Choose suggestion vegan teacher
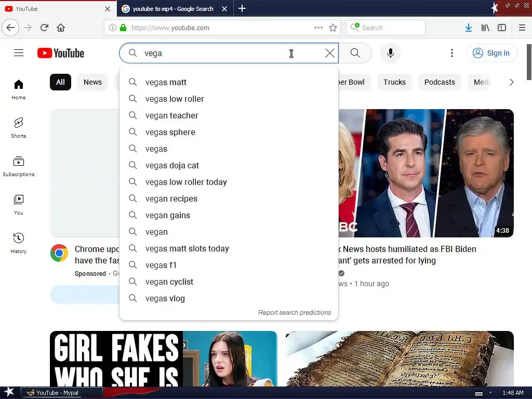 229,115
